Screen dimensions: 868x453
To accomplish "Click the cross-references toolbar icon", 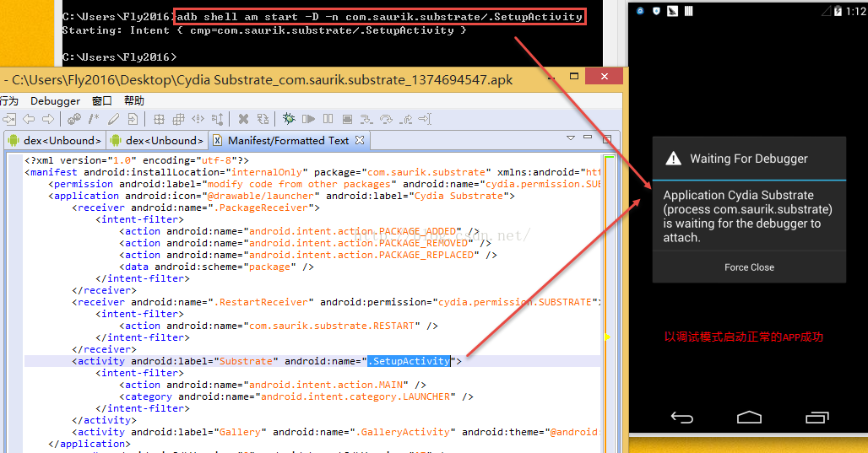I will tap(198, 119).
